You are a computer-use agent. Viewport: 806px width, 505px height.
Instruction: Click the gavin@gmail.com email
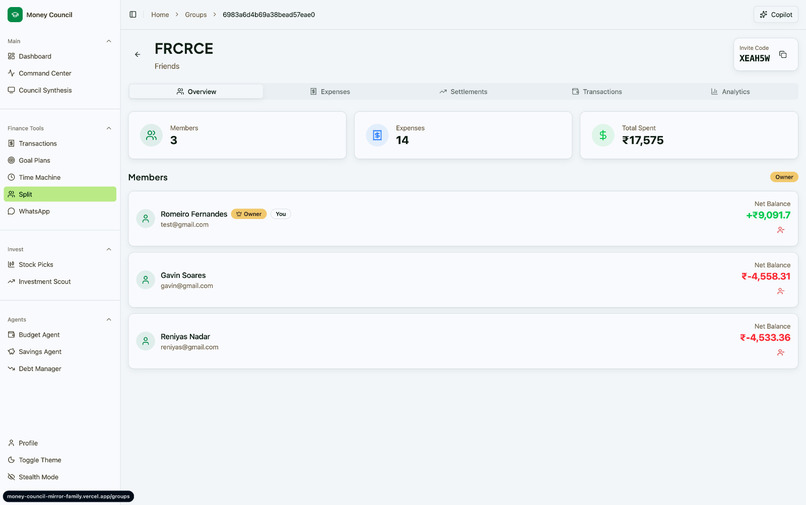click(x=187, y=286)
